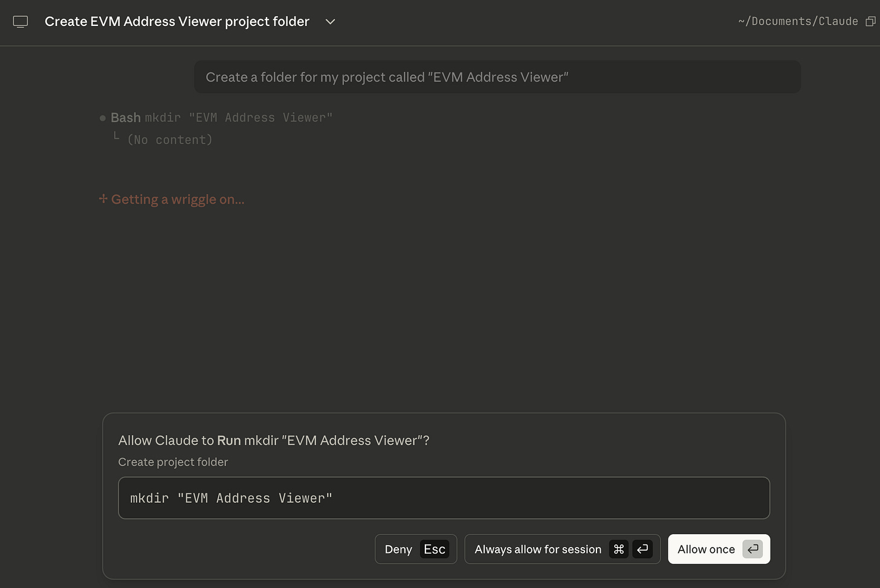
Task: Click the mkdir command code box in the prompt
Action: [x=444, y=498]
